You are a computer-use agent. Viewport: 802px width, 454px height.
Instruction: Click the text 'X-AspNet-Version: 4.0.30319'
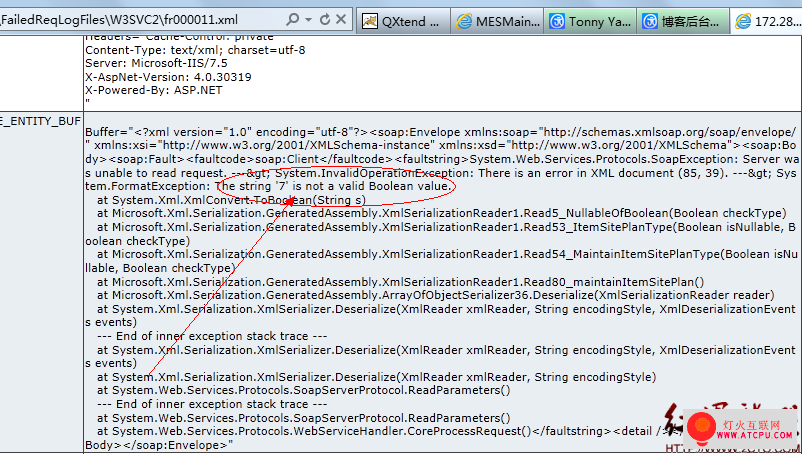click(x=168, y=77)
